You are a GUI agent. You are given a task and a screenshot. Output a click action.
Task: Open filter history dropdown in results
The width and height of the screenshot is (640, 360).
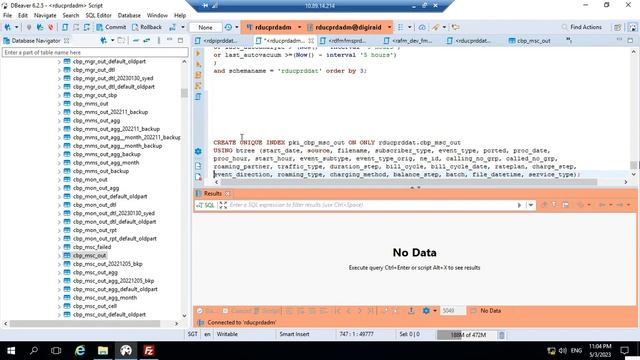(531, 205)
